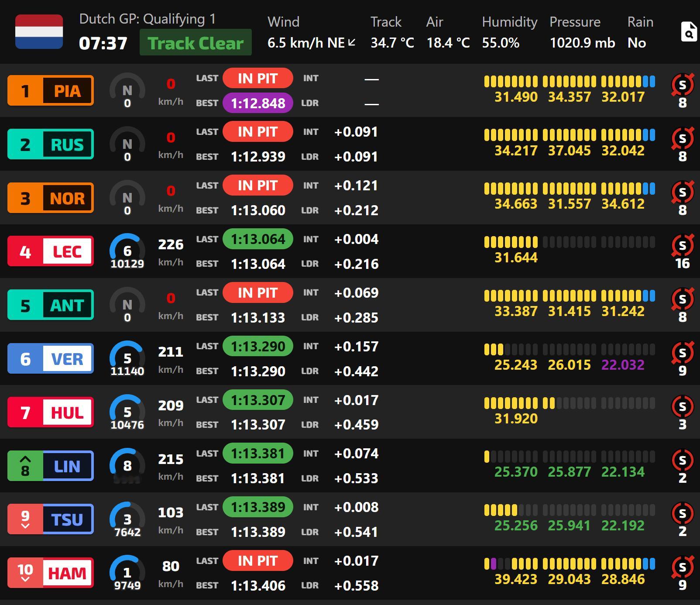Click HAM's IN PIT status pill
The height and width of the screenshot is (605, 700).
point(258,561)
